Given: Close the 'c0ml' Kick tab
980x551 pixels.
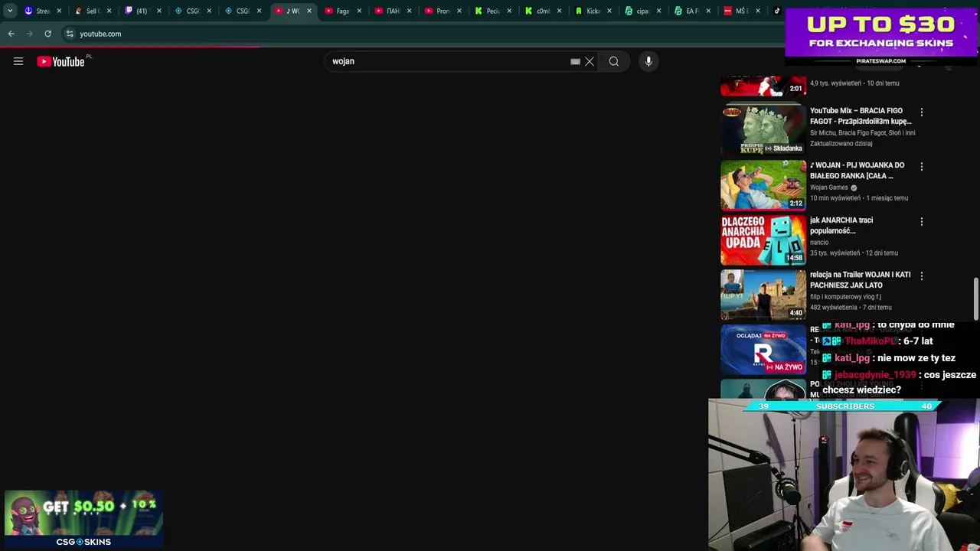Looking at the screenshot, I should click(560, 11).
